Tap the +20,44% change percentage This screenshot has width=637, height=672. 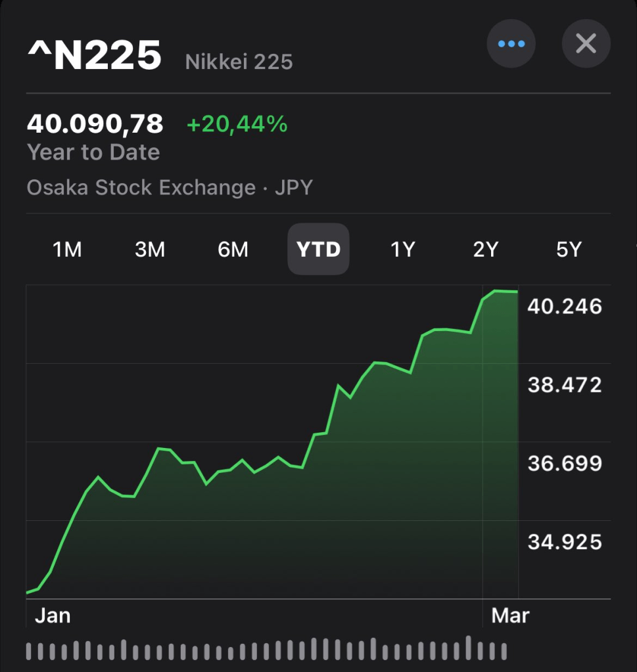point(237,124)
